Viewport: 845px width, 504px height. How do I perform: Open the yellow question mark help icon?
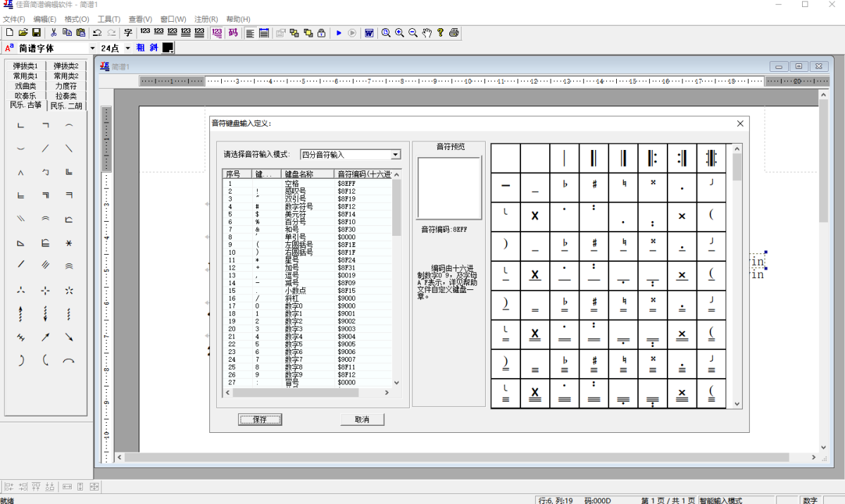point(440,32)
